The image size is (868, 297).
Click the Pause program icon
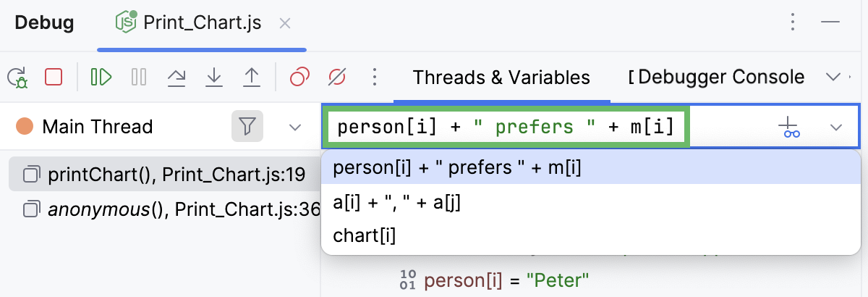click(x=139, y=77)
